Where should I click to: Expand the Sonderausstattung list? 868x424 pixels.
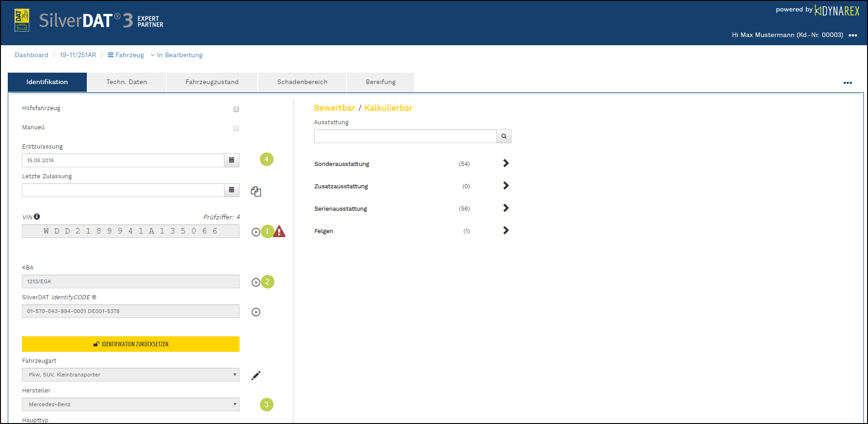(x=506, y=163)
